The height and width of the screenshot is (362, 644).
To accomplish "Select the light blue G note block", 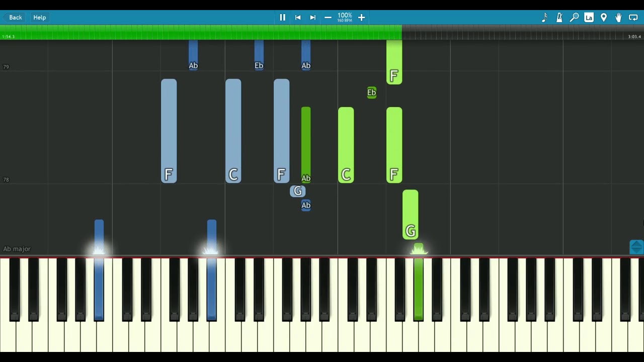I will [298, 191].
